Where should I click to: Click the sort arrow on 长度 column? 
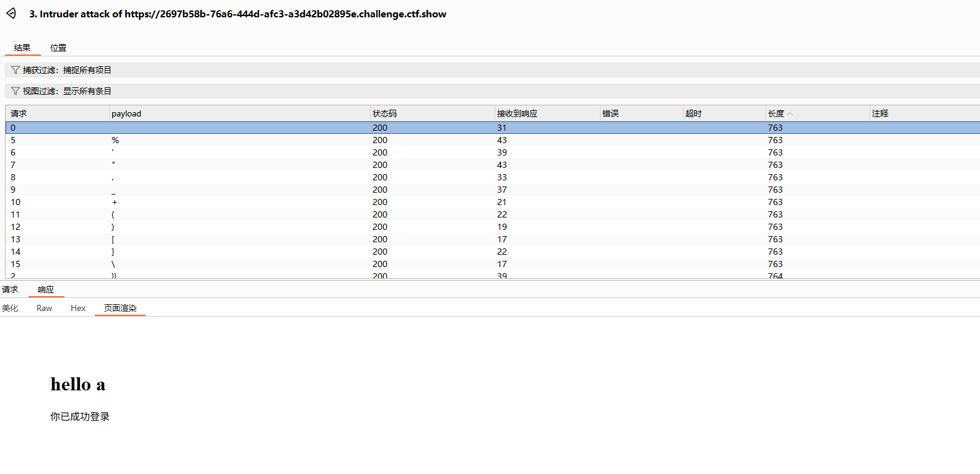tap(790, 114)
